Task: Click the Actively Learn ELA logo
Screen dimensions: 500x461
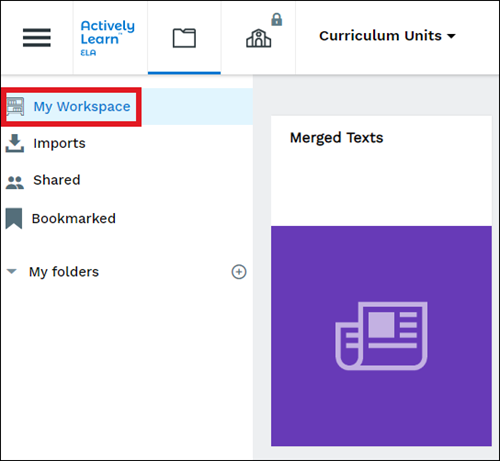Action: coord(107,38)
